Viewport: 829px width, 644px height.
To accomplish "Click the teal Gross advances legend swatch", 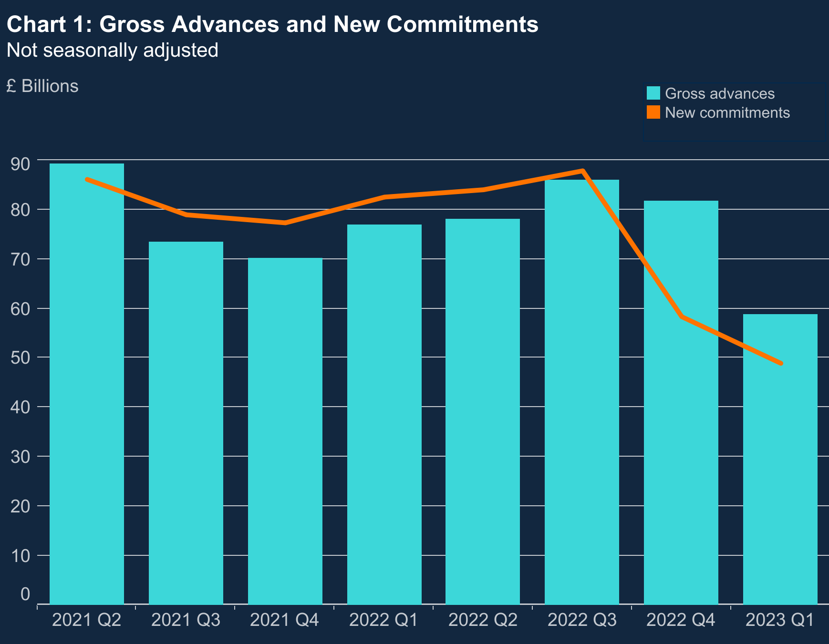I will click(x=653, y=93).
